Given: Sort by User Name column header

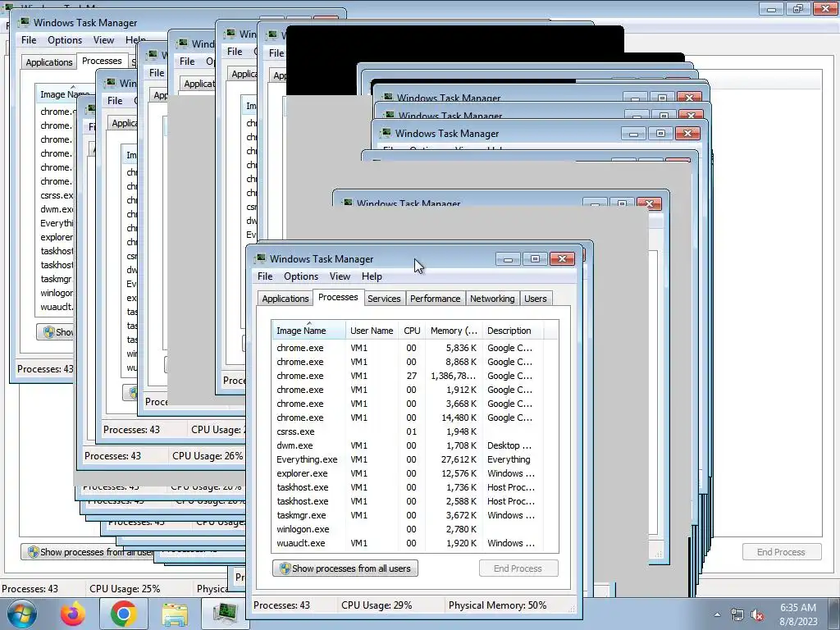Looking at the screenshot, I should pos(372,331).
